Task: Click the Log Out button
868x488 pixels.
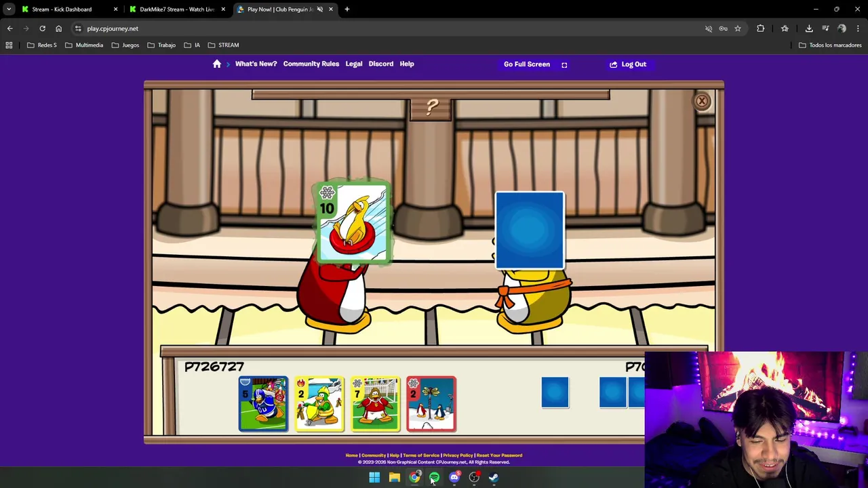Action: click(x=628, y=64)
